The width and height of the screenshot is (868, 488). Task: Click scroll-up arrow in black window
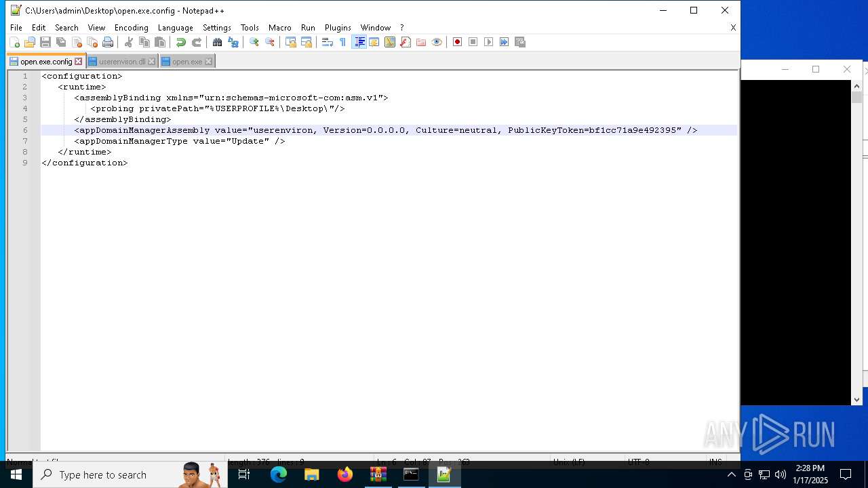click(x=856, y=86)
